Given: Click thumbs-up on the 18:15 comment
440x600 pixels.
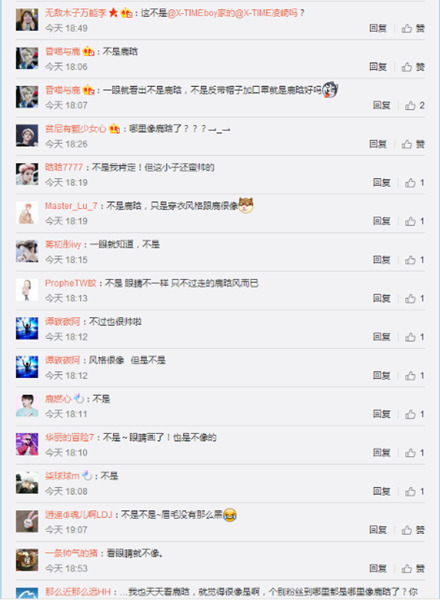Looking at the screenshot, I should point(410,260).
